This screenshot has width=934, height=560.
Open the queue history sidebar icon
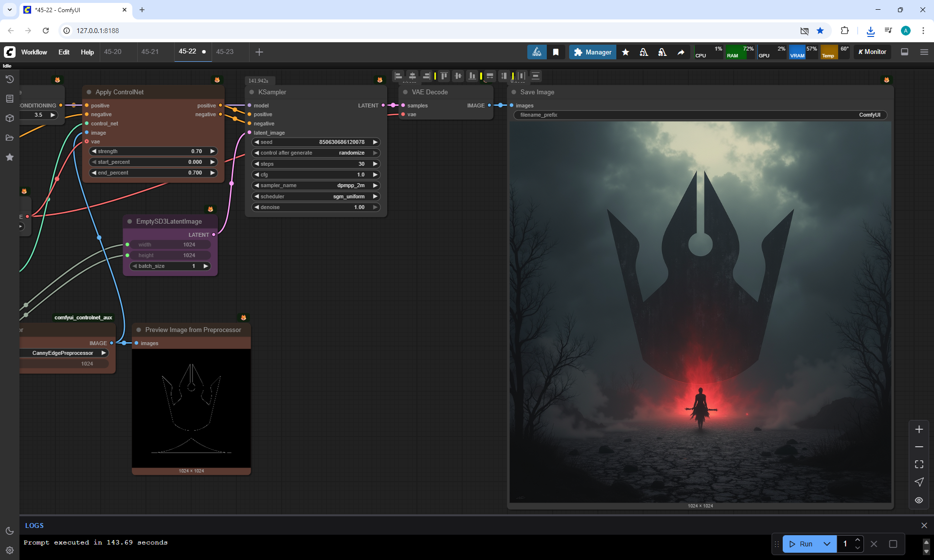tap(9, 79)
